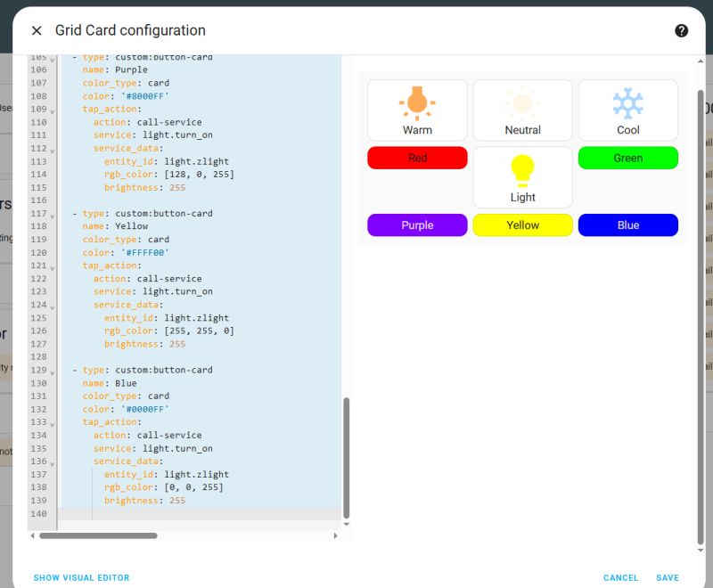Click the editor horizontal scrollbar thumb
Screen dimensions: 713x588
click(98, 535)
